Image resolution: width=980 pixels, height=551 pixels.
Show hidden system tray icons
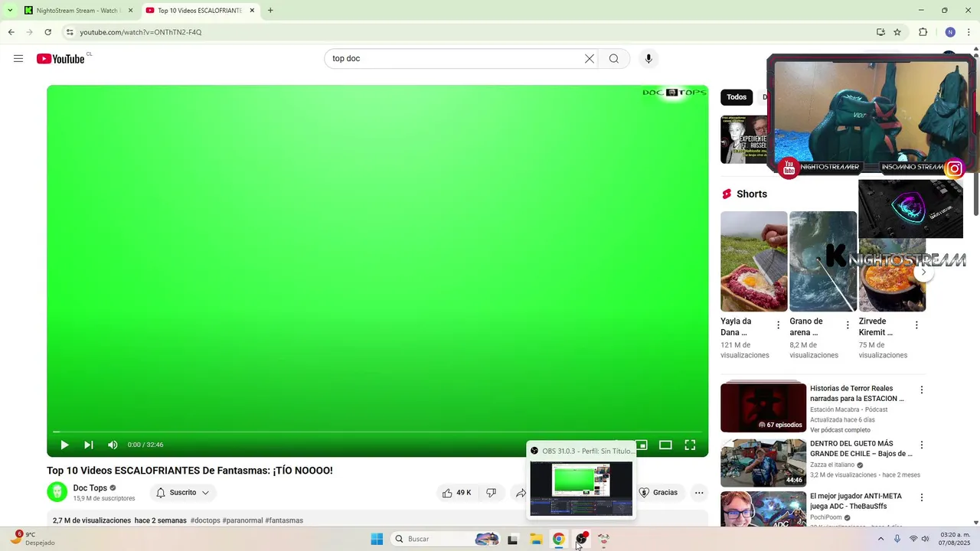pos(880,540)
